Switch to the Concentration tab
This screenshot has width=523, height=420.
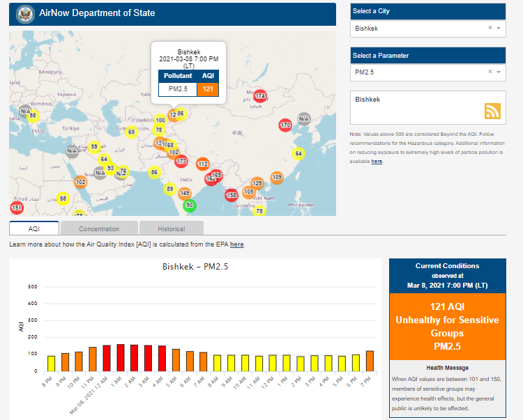tap(99, 228)
